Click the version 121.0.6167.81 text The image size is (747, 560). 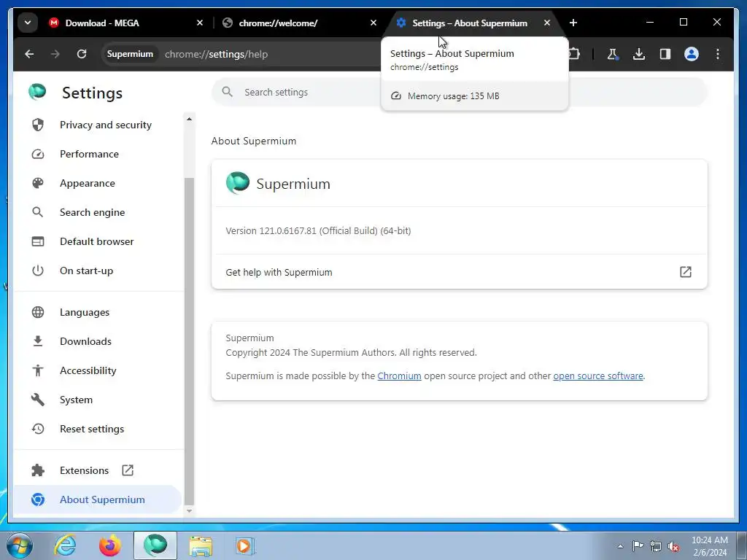318,231
